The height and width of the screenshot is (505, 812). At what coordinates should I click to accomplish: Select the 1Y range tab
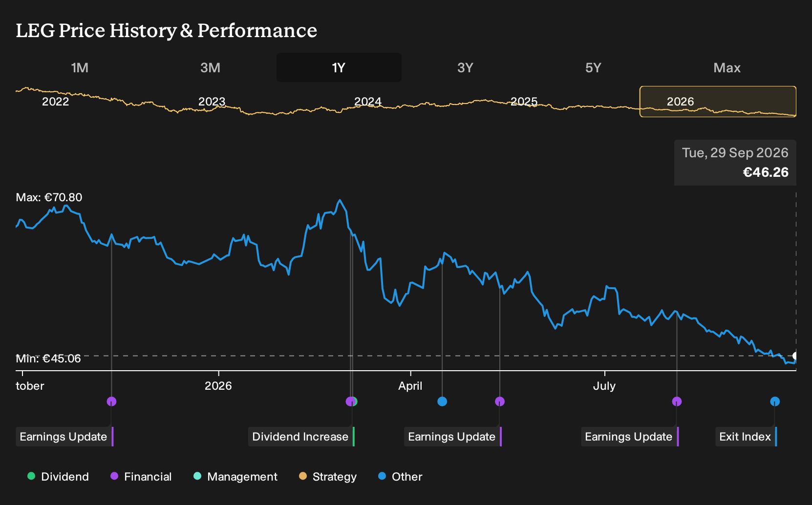(339, 67)
